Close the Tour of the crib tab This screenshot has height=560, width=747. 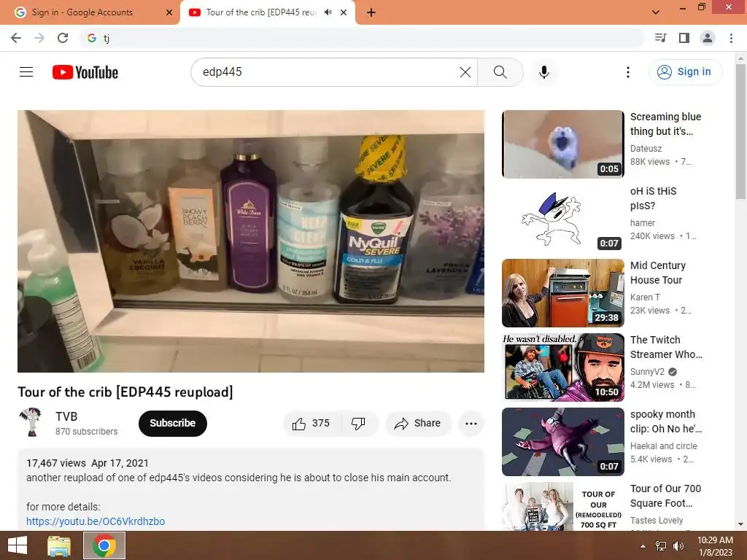pos(344,12)
